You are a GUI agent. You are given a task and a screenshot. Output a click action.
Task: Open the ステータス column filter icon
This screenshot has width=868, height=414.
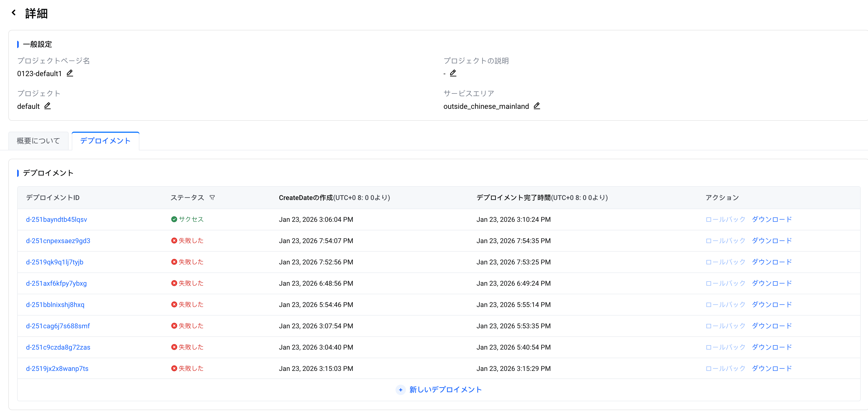(x=212, y=198)
